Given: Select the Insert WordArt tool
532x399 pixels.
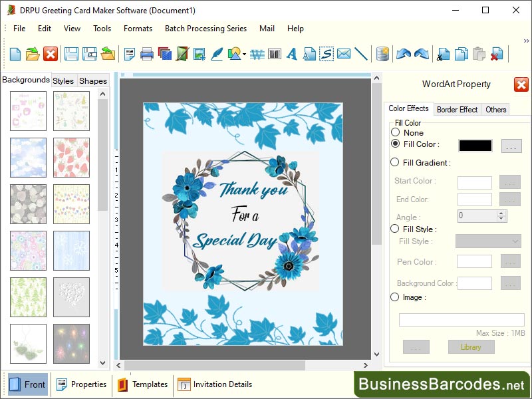Looking at the screenshot, I should coord(257,55).
